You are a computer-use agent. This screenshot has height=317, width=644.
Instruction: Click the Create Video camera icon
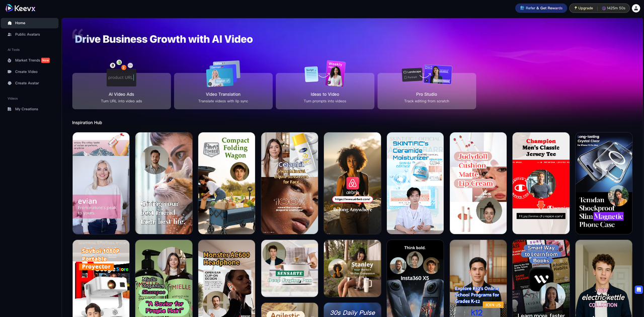tap(10, 72)
